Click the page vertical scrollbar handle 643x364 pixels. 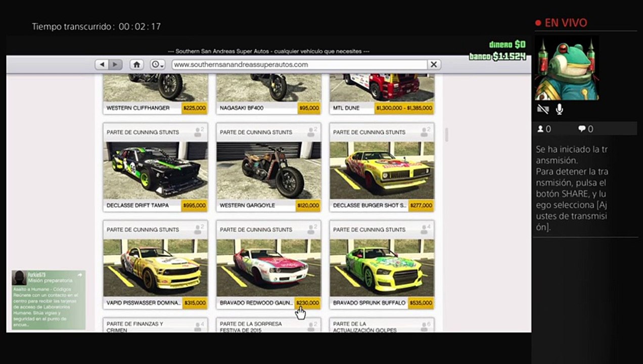click(x=447, y=134)
